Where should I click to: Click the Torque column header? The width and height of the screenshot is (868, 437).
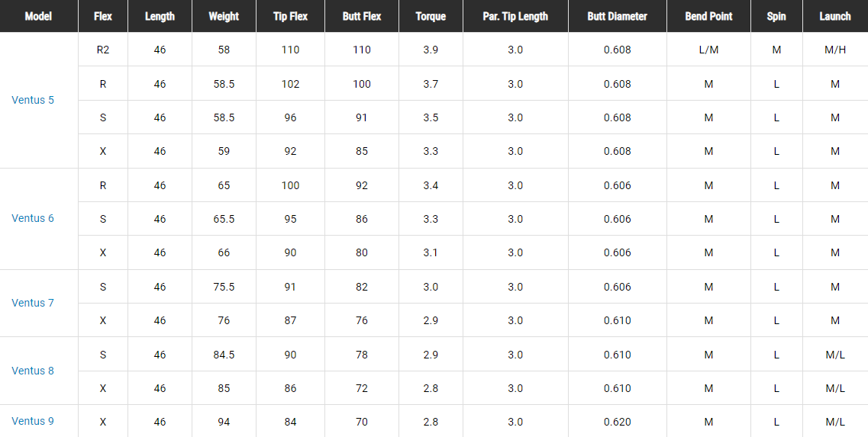click(431, 16)
